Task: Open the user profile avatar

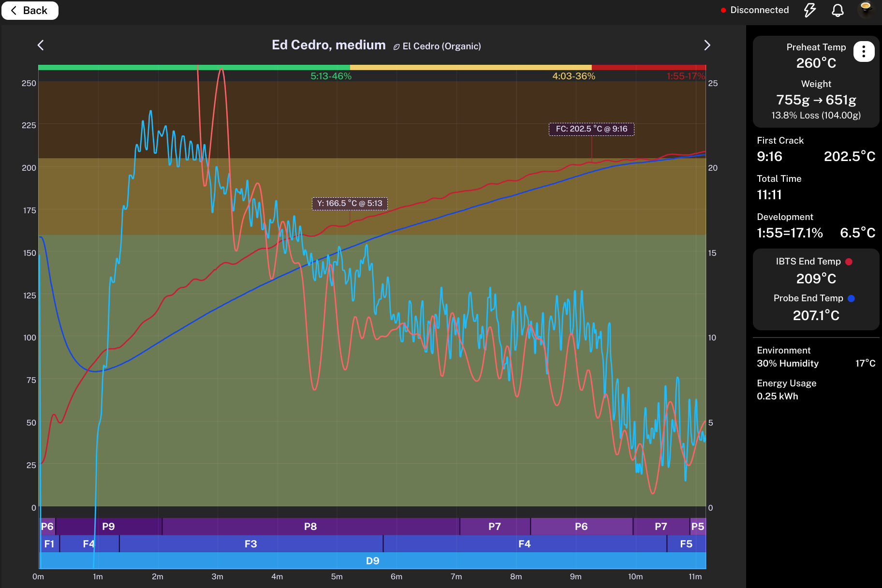Action: click(x=866, y=10)
